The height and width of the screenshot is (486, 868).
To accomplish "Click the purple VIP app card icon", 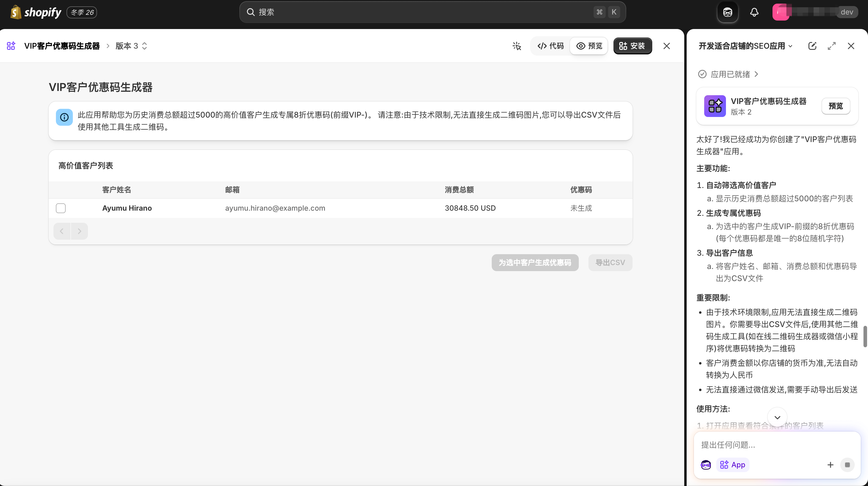I will pyautogui.click(x=715, y=106).
